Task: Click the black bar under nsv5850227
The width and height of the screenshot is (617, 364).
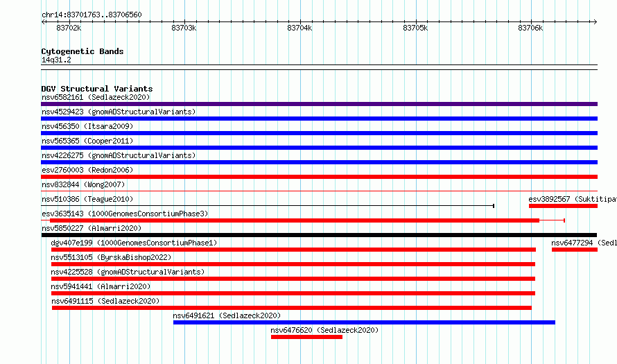Action: coord(319,235)
